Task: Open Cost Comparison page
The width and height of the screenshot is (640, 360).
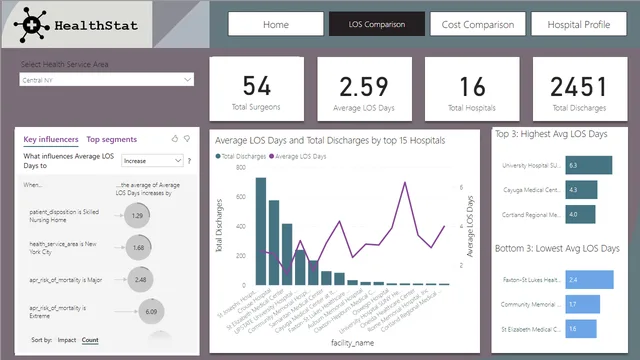Action: click(x=478, y=24)
